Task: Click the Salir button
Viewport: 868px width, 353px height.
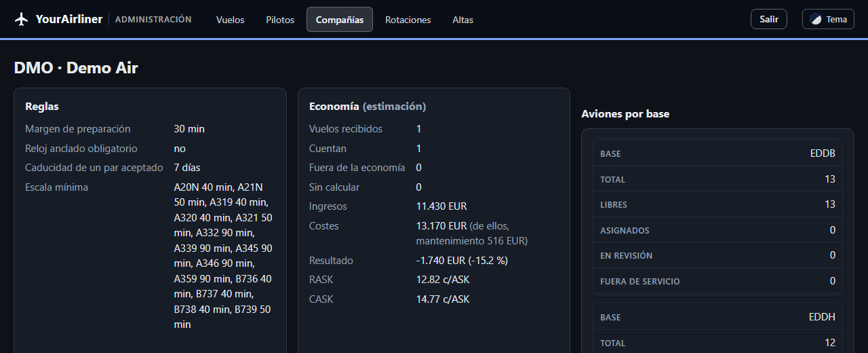Action: tap(769, 19)
